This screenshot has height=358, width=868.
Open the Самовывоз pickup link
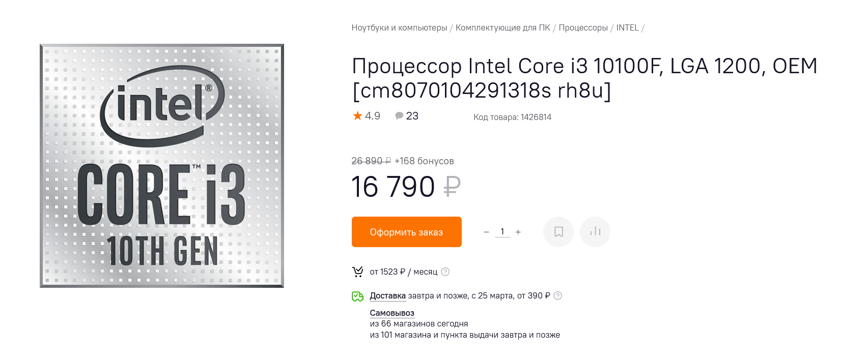(392, 313)
